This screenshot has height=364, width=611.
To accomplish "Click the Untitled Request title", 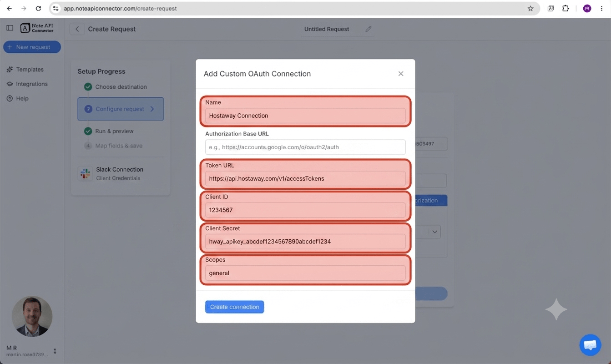I will click(x=327, y=29).
